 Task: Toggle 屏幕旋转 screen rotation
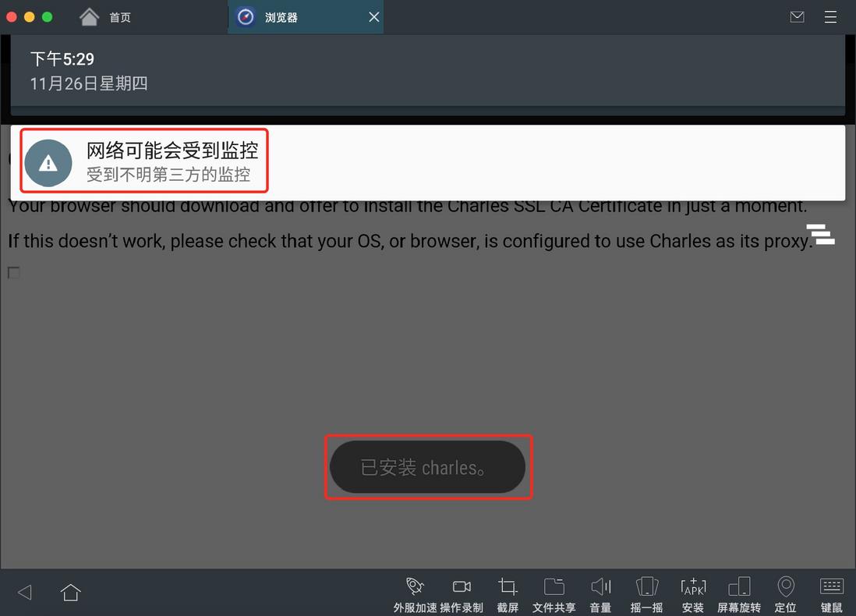tap(739, 595)
